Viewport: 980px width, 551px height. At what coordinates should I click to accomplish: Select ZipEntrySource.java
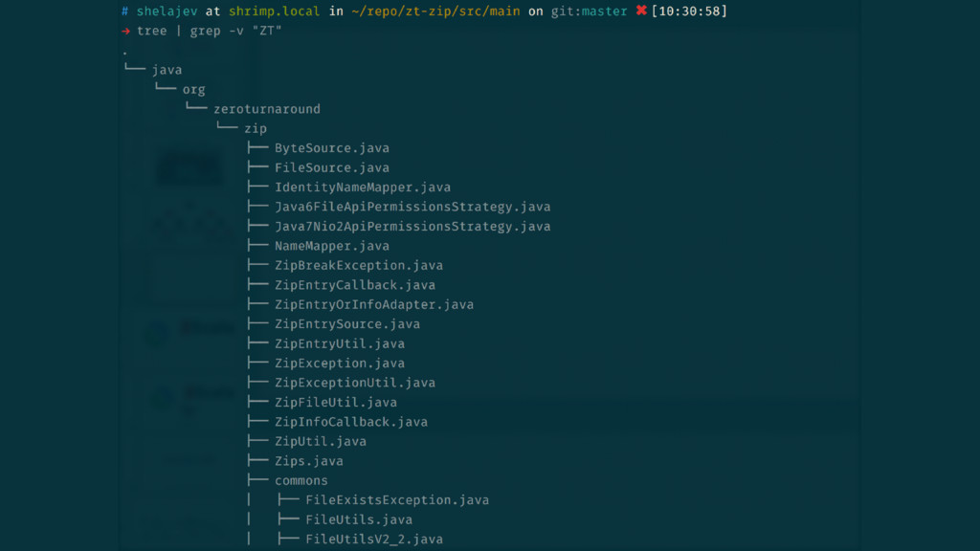347,324
